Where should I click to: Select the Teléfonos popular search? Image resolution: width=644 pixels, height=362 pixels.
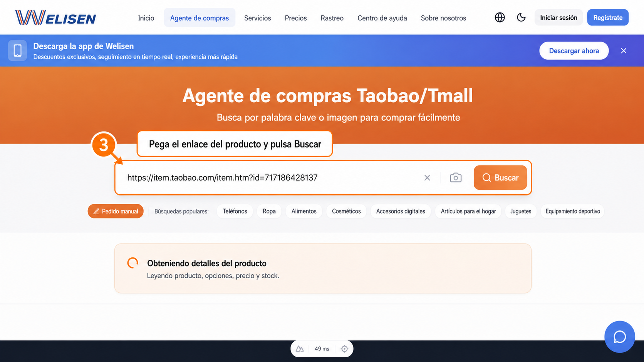pos(235,211)
